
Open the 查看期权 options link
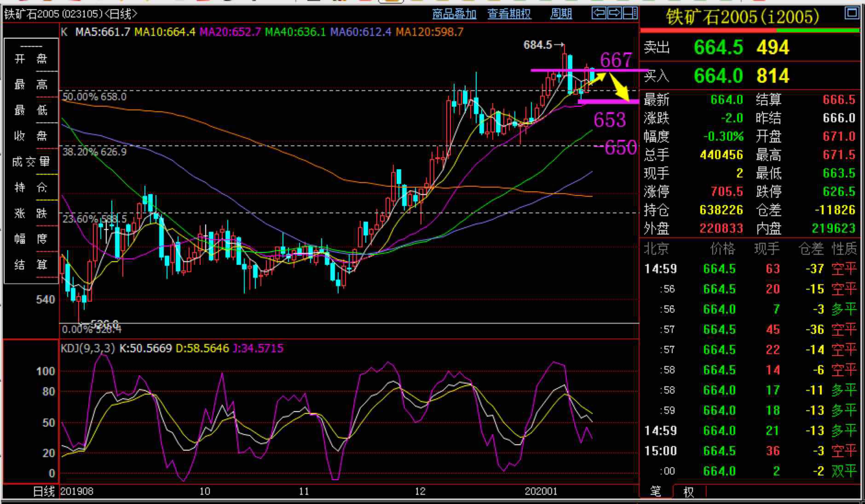click(509, 14)
